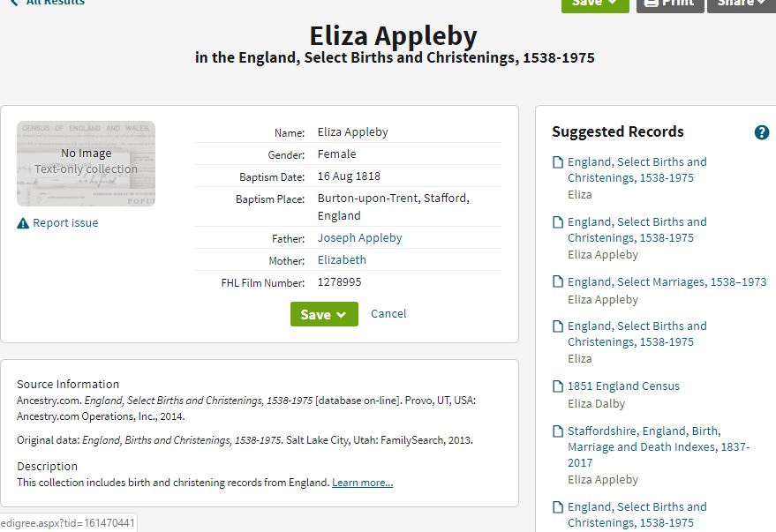This screenshot has width=776, height=532.
Task: Open the green Save dropdown below the record details
Action: pos(324,314)
